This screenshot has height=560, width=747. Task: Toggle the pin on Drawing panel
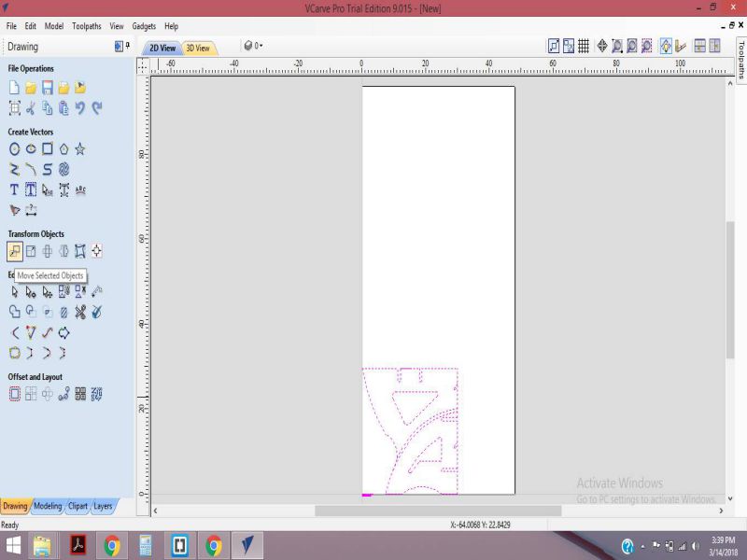[x=128, y=46]
